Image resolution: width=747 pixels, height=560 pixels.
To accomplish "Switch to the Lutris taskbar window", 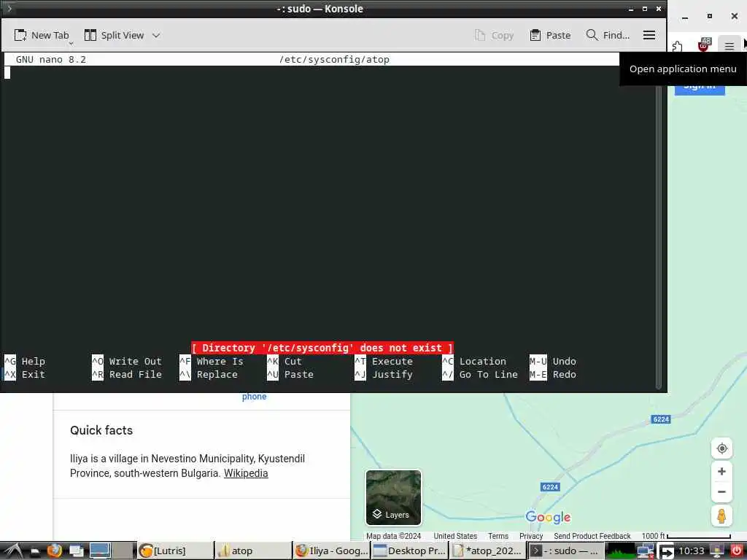I will tap(175, 551).
